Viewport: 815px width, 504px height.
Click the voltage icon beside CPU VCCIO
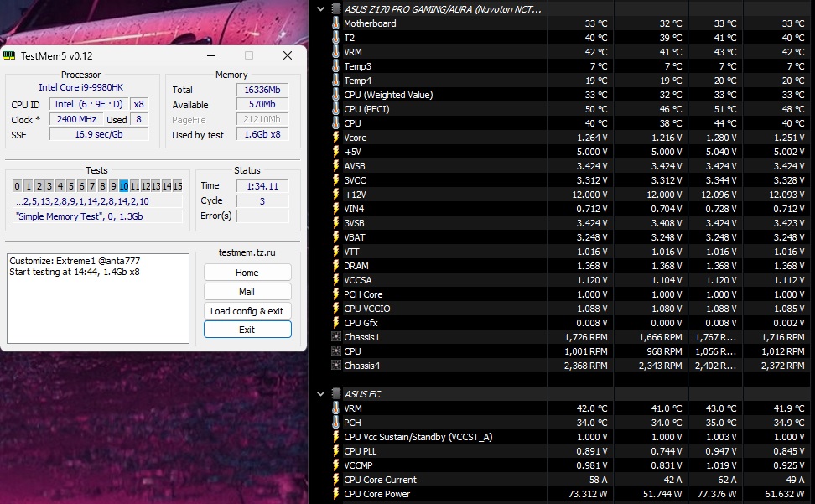click(x=335, y=308)
